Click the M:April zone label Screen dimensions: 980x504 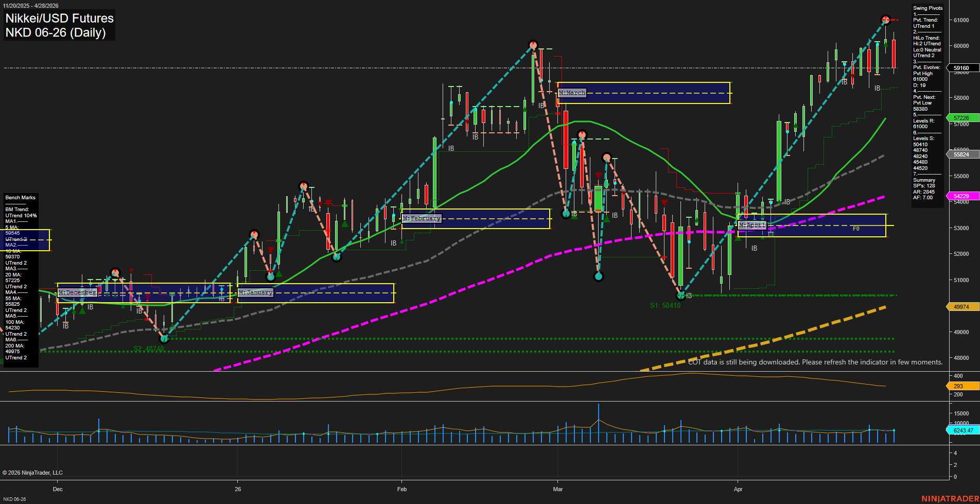(x=752, y=225)
